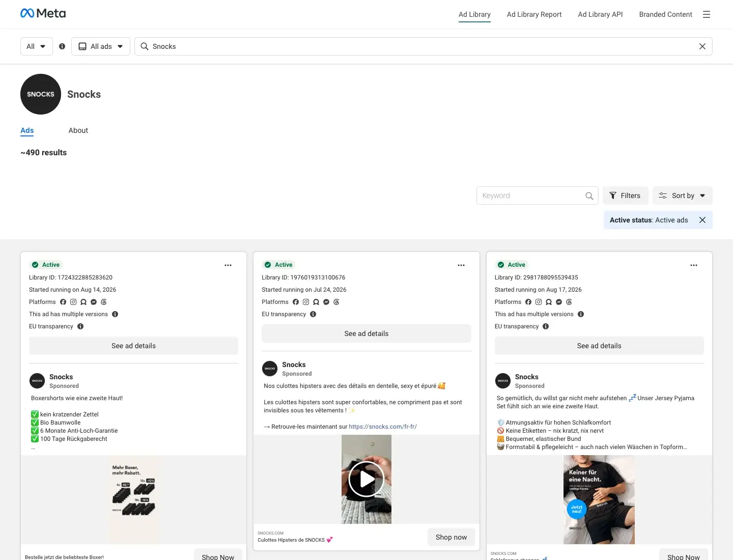Click Library ID: 2981788095539435 text
Viewport: 733px width, 560px height.
[x=537, y=277]
